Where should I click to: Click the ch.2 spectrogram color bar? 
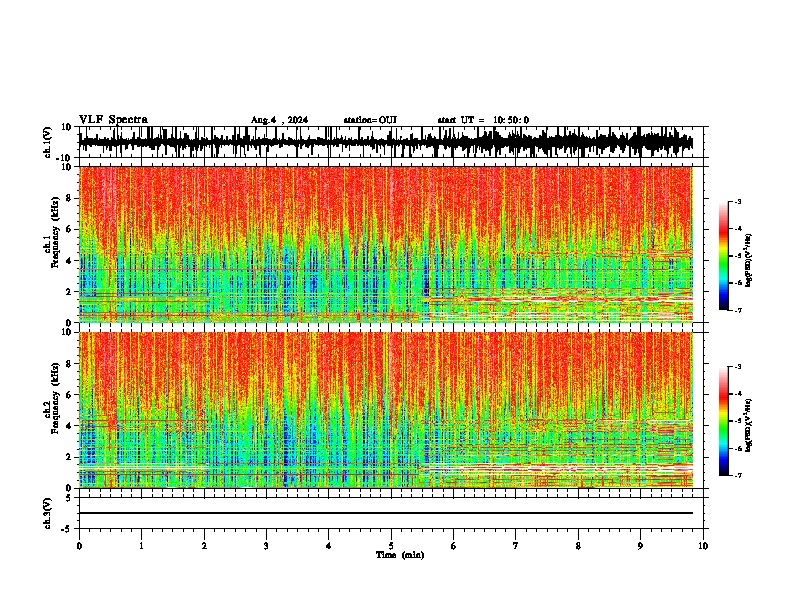724,421
